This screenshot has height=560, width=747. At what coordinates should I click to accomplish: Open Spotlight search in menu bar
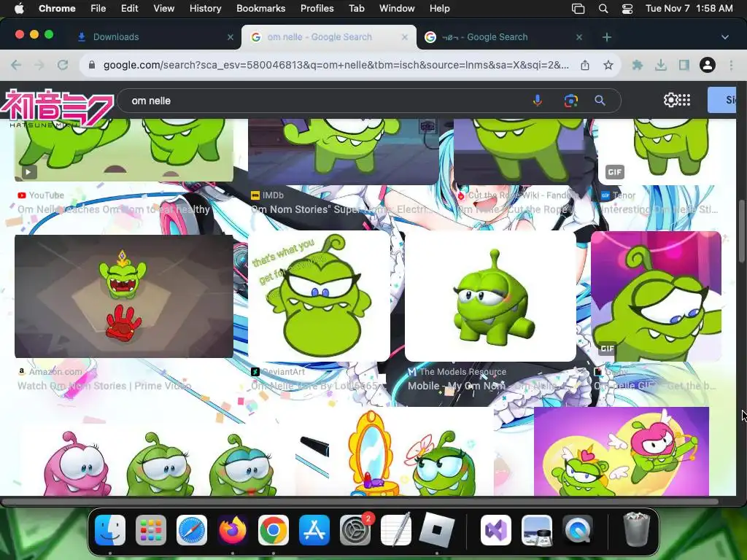(603, 9)
